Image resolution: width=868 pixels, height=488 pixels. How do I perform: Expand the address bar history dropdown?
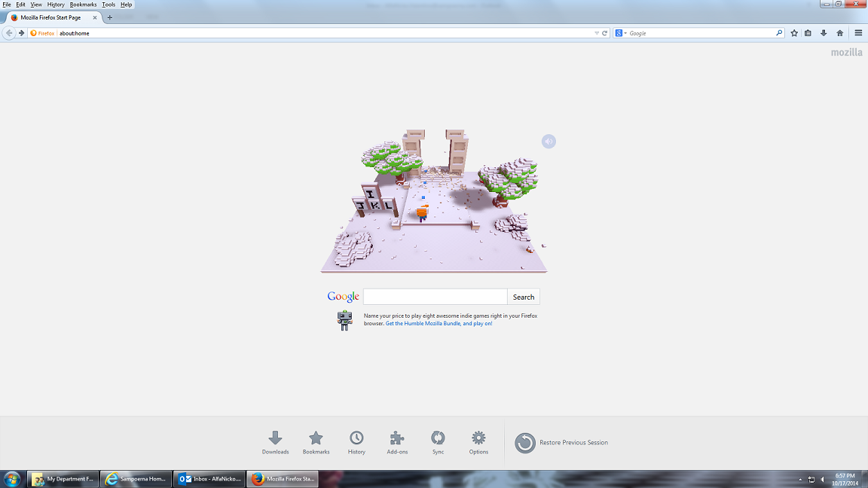click(x=597, y=33)
